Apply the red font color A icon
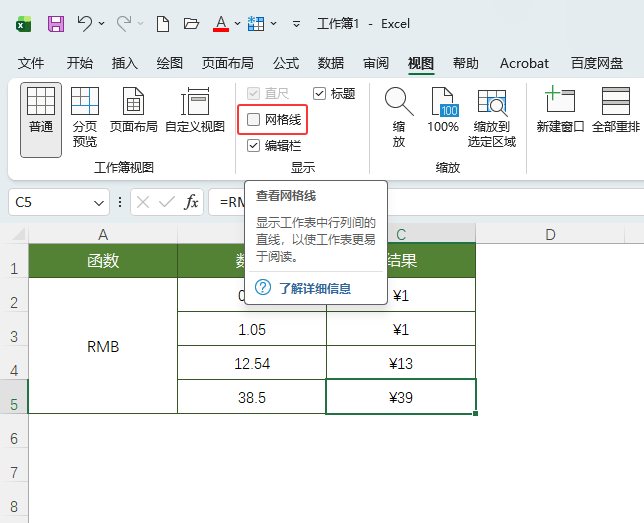The height and width of the screenshot is (523, 644). tap(221, 24)
